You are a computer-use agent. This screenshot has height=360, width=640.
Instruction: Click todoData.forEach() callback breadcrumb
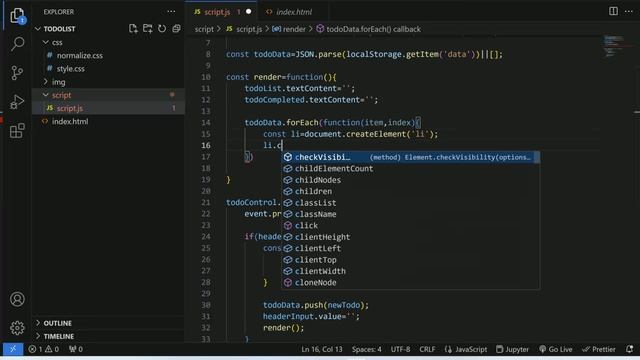(369, 29)
